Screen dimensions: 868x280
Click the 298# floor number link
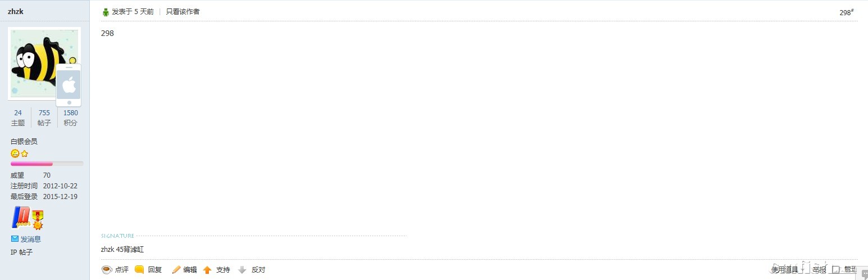(x=846, y=12)
